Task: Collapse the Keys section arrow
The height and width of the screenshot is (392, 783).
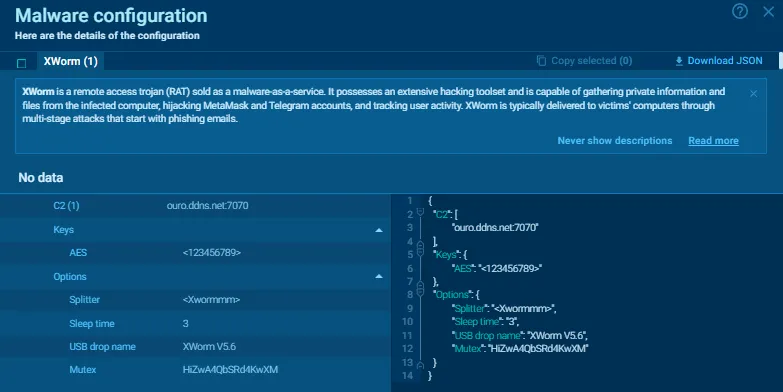Action: coord(379,230)
